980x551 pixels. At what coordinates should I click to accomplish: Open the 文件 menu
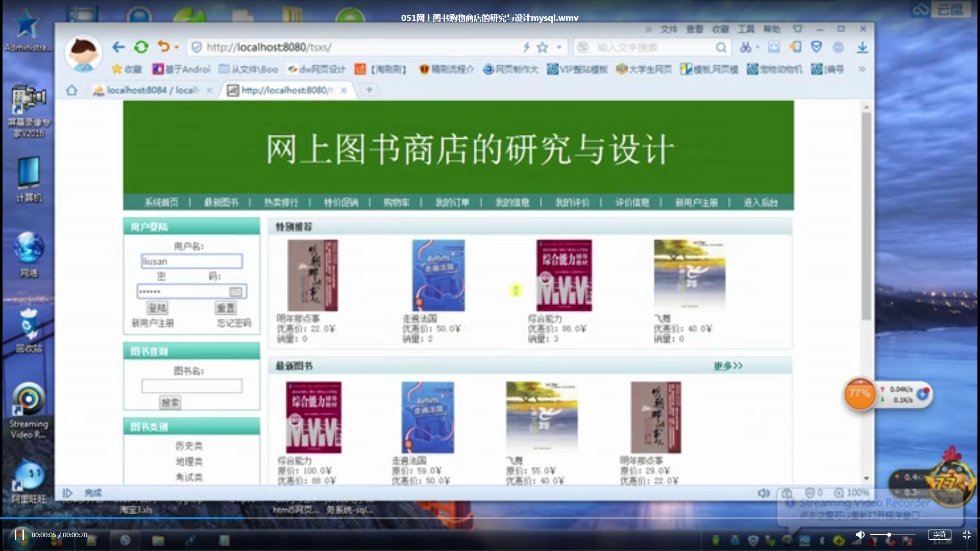pos(669,29)
